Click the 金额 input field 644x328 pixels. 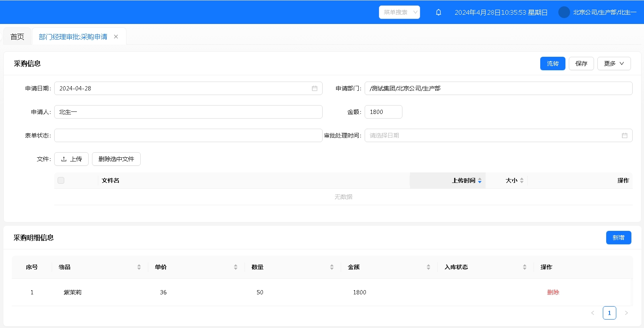(383, 112)
